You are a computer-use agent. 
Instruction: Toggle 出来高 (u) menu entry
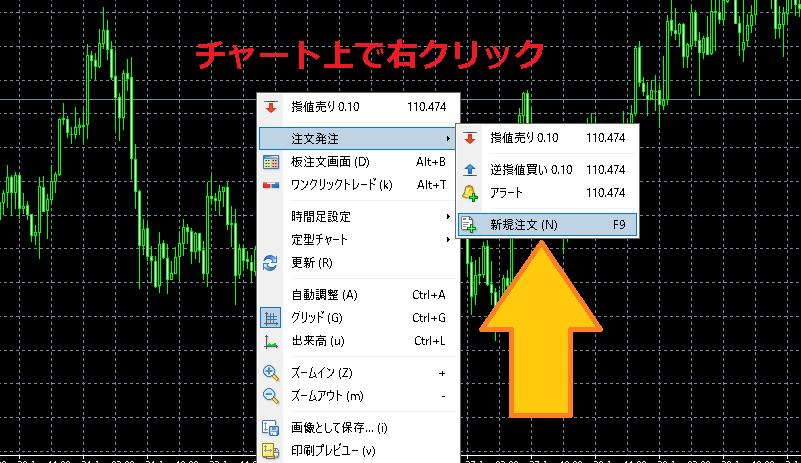[358, 341]
